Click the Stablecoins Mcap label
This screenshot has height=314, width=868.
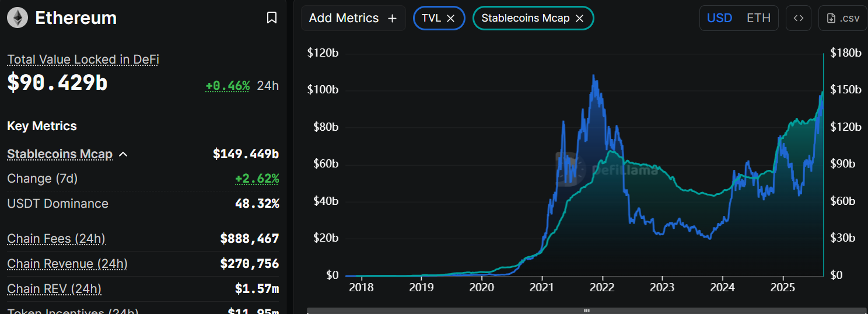60,154
